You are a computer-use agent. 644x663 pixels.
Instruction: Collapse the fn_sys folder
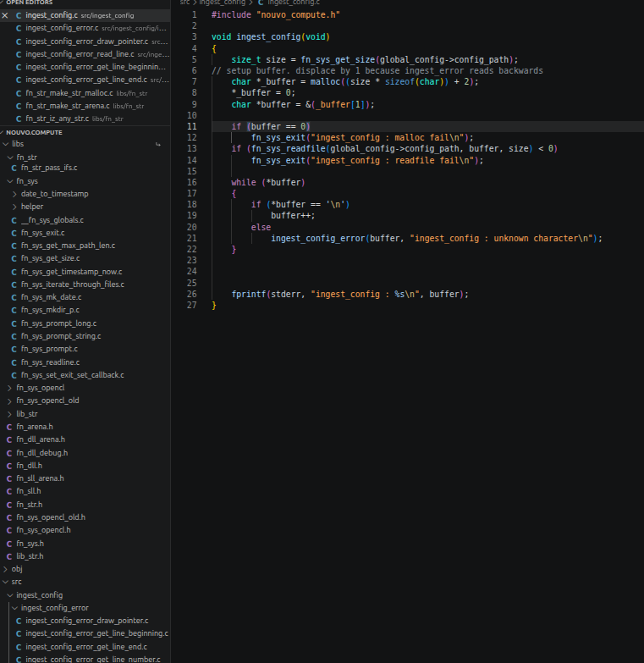(x=10, y=181)
